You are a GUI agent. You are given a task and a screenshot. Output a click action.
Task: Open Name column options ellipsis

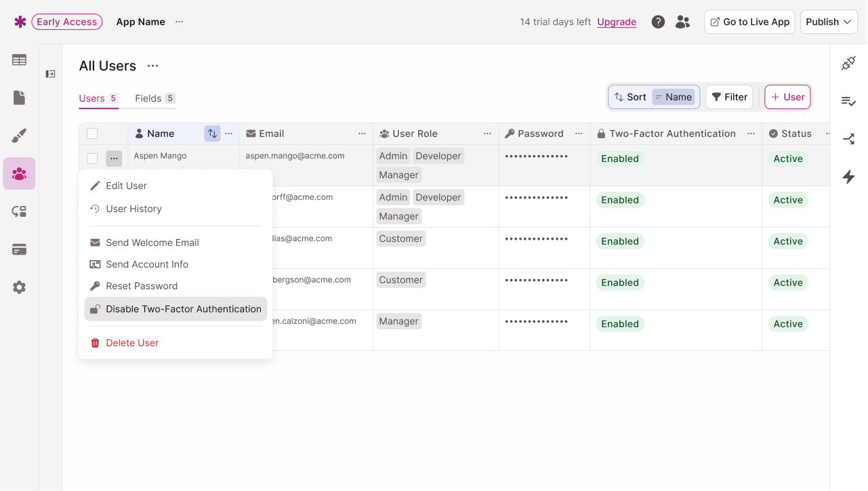(229, 133)
